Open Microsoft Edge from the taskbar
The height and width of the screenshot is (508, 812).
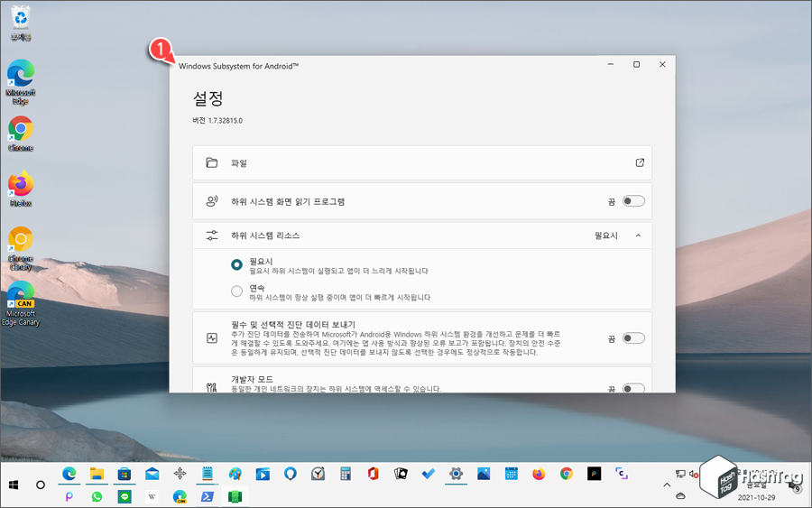69,474
